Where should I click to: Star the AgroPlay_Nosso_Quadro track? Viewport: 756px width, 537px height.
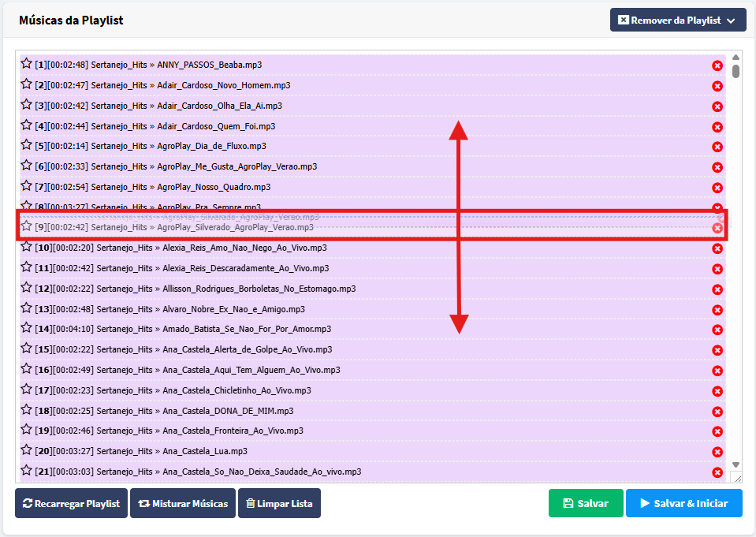point(26,186)
